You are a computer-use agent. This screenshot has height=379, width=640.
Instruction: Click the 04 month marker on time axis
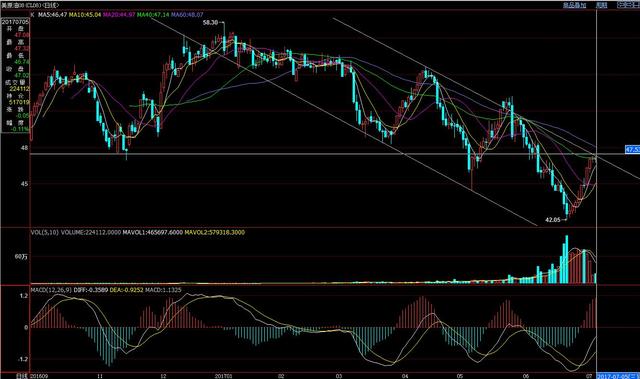[x=405, y=376]
